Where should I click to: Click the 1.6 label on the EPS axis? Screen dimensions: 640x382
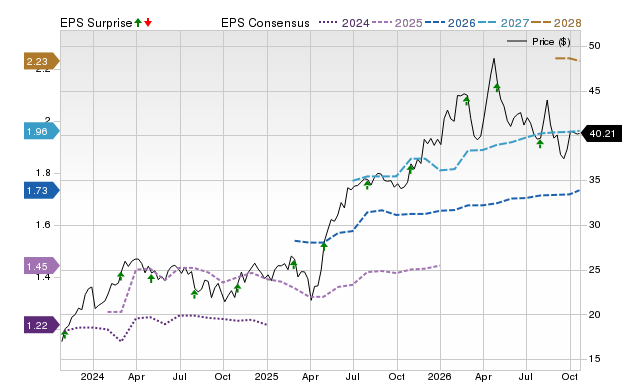pos(43,225)
